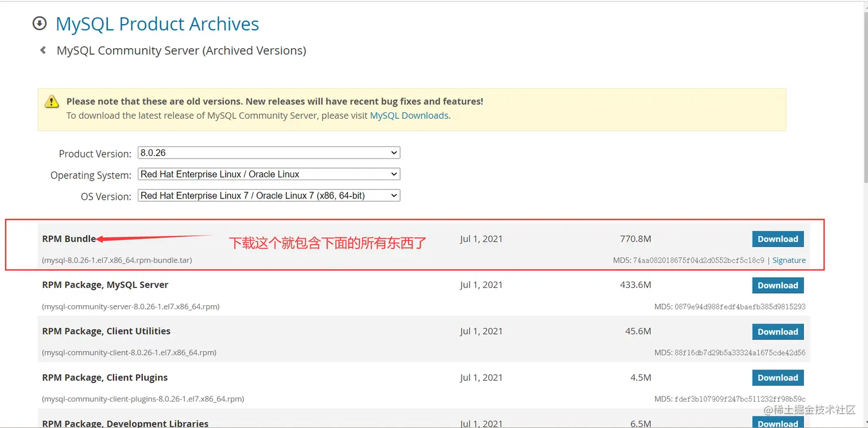Click the Product Version label

95,154
